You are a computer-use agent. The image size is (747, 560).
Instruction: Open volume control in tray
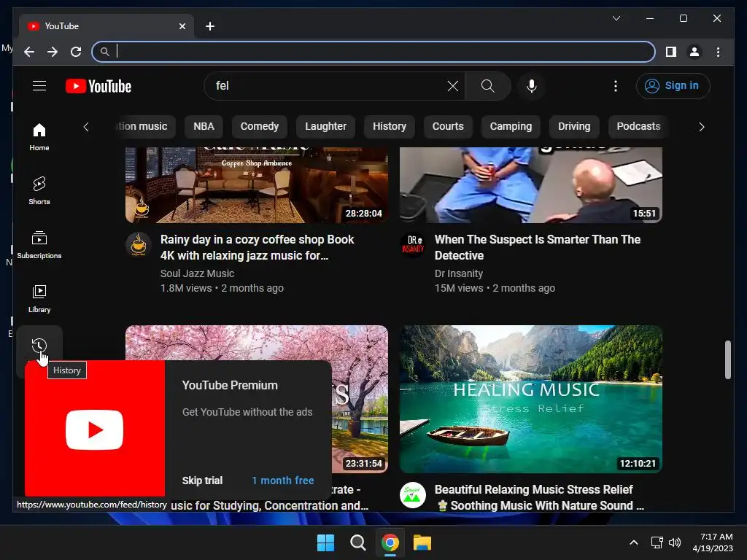(x=675, y=542)
